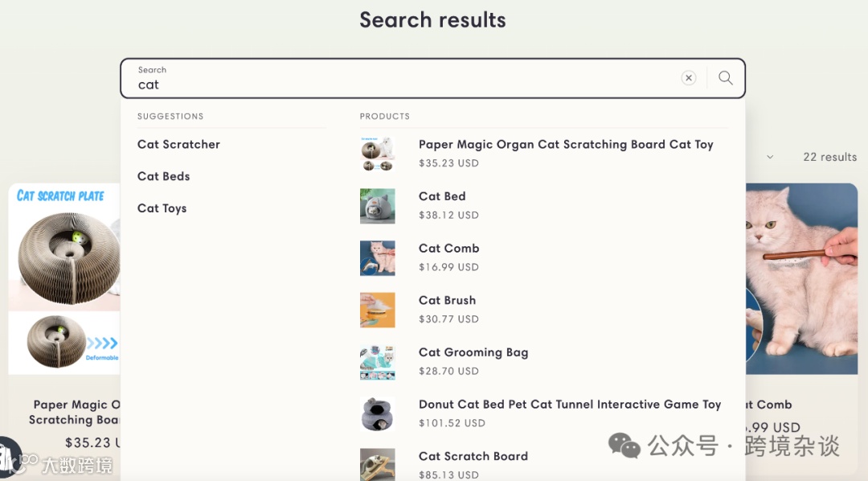Open Paper Magic Organ Cat Scratching Board link

pyautogui.click(x=566, y=145)
